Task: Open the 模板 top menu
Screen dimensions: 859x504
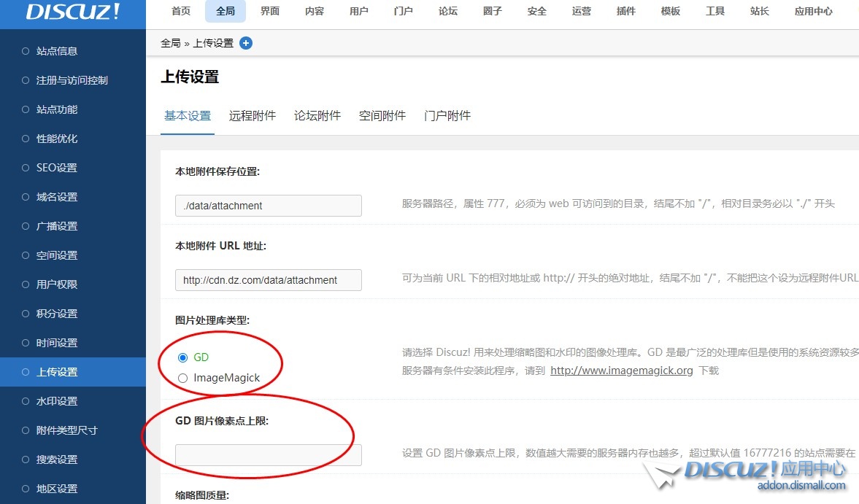Action: 671,12
